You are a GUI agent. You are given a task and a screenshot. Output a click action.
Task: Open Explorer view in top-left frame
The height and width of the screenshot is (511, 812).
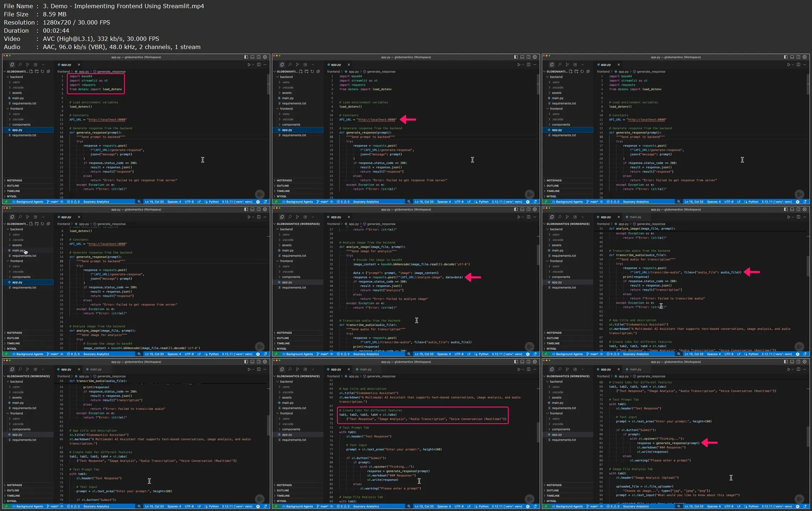(12, 65)
